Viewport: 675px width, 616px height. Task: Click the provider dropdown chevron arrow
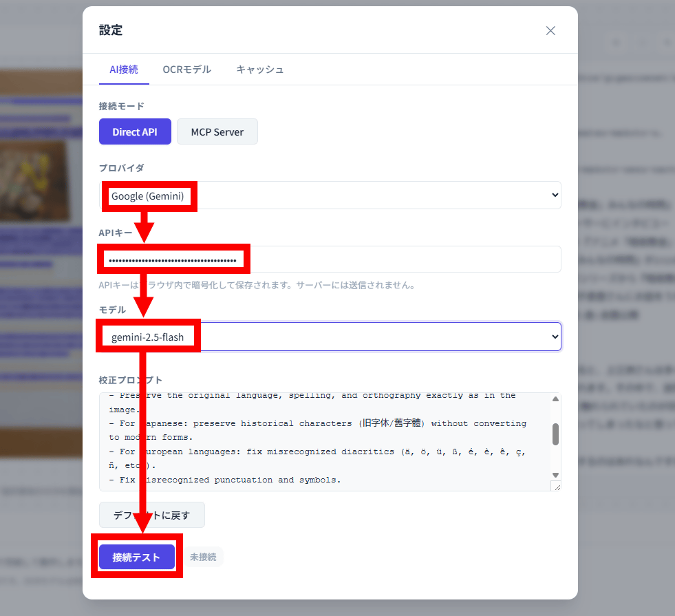click(x=555, y=195)
